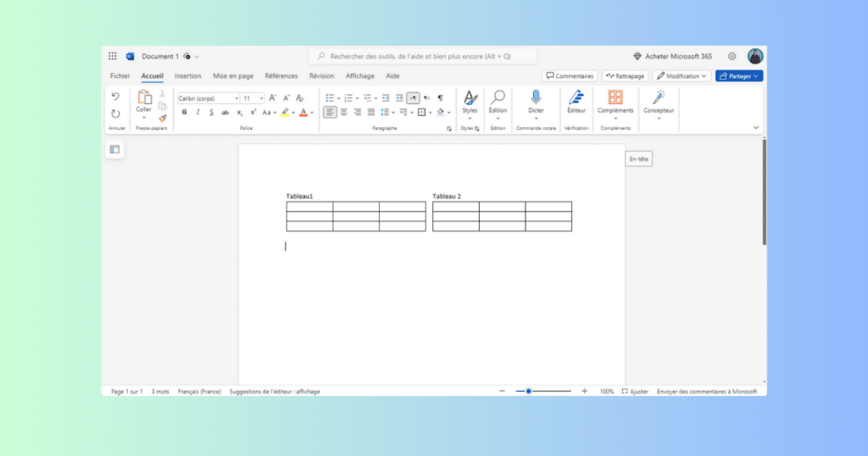Open the bullet list dropdown
Screen dimensions: 868x456
point(339,98)
